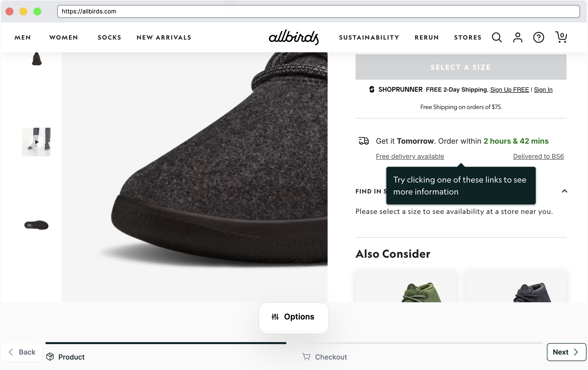Open the Options panel

(294, 317)
